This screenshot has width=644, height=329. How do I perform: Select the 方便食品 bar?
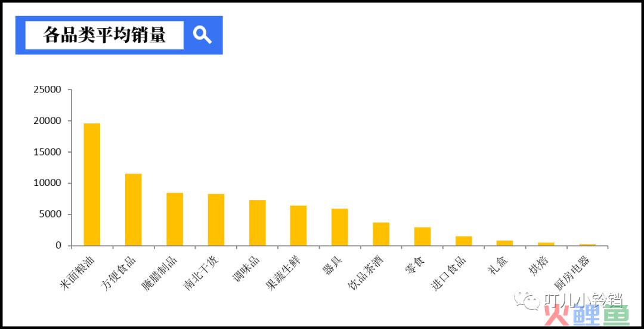point(134,209)
